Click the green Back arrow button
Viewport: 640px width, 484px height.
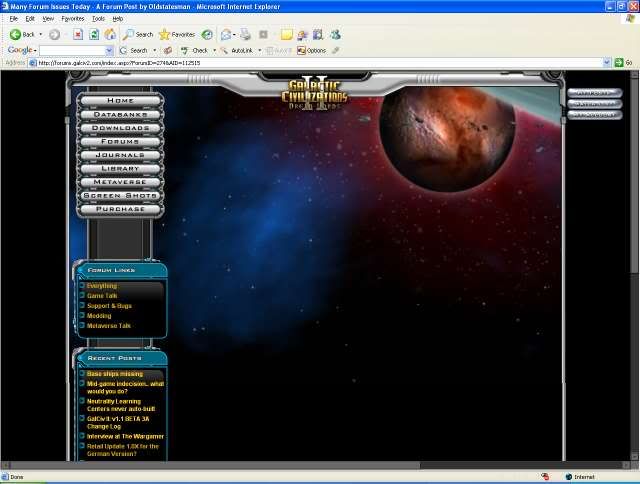coord(22,35)
